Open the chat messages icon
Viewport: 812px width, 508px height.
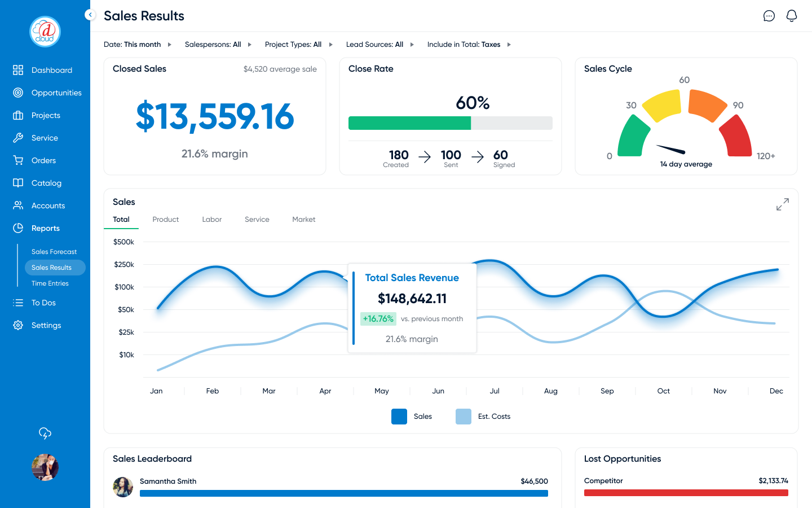pos(769,16)
